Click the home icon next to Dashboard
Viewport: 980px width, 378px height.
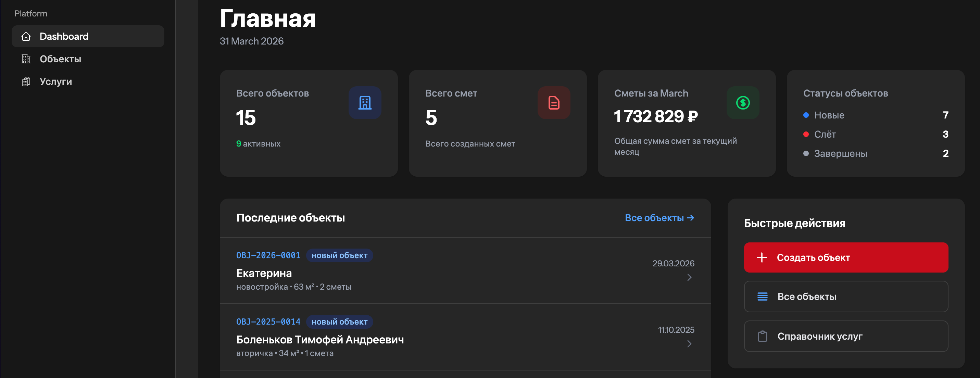(26, 37)
